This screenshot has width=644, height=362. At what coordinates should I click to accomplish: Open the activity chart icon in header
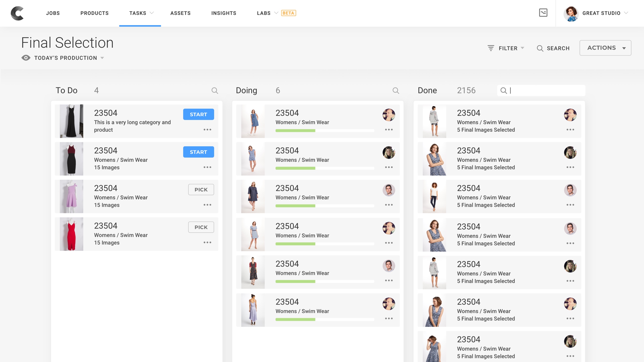(543, 13)
